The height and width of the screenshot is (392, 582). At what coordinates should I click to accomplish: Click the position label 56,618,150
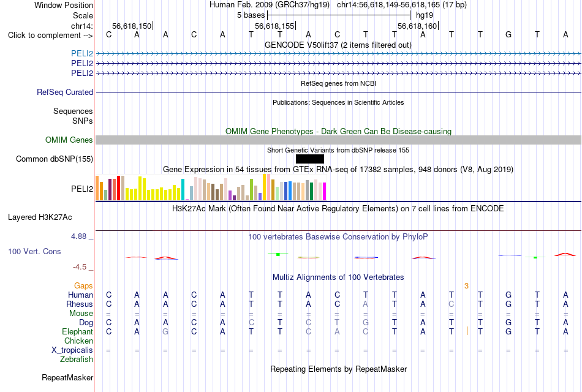pyautogui.click(x=132, y=26)
